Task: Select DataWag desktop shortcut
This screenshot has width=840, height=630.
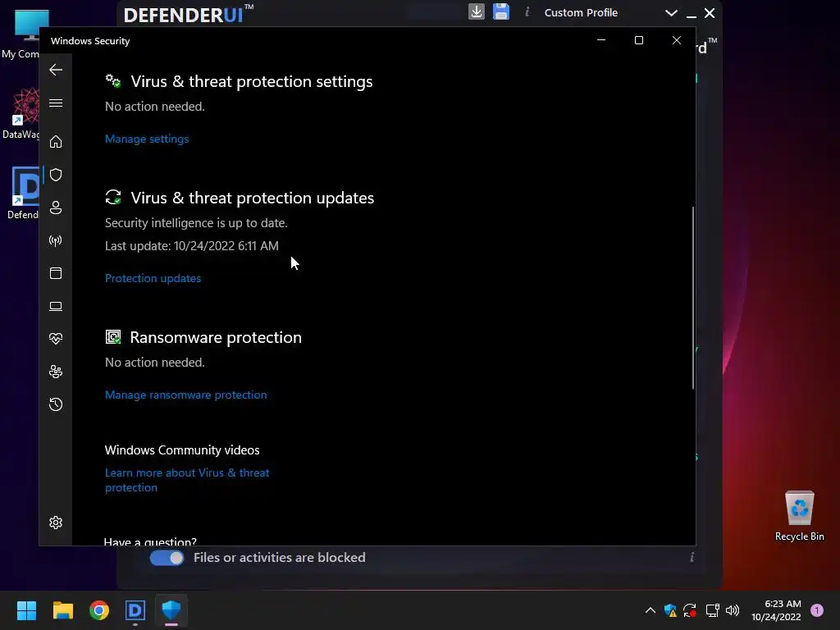Action: 21,114
